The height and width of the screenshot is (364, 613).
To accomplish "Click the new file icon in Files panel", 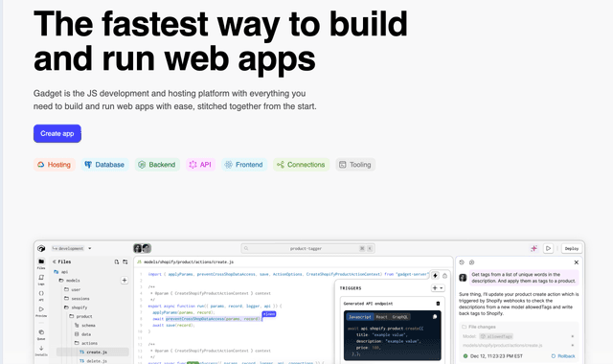I will point(117,262).
